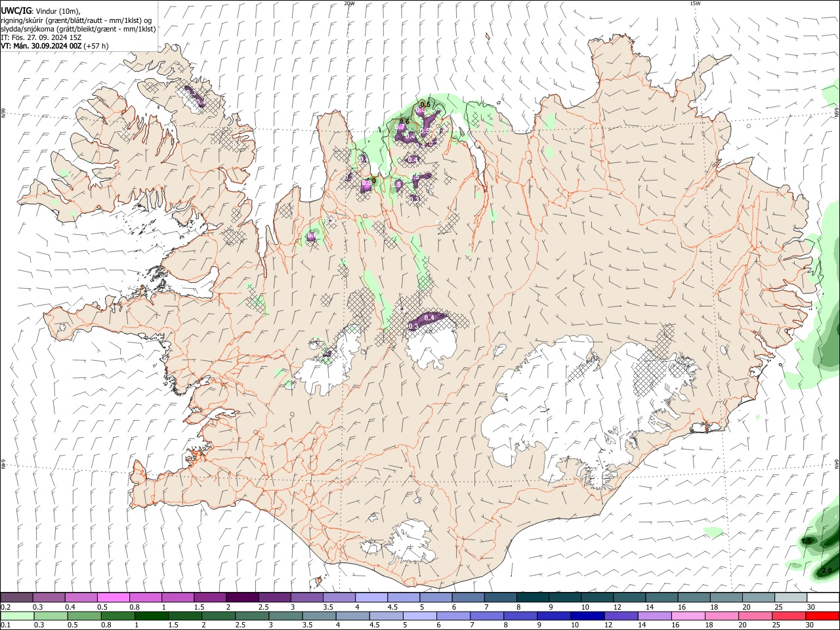Click the light pink 16 mm rain swatch
840x630 pixels.
coord(688,616)
